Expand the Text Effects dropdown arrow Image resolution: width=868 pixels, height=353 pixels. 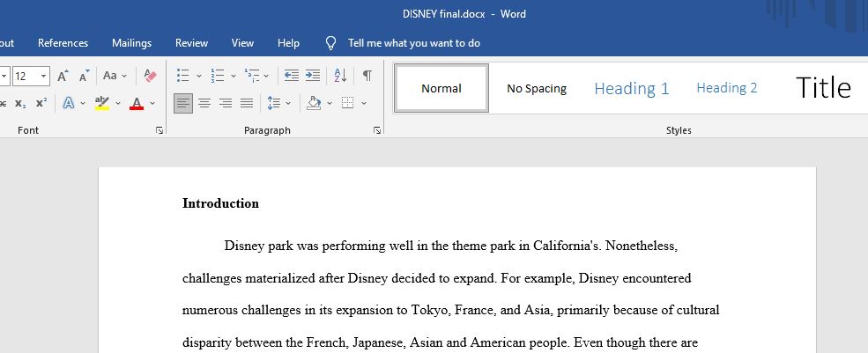pyautogui.click(x=83, y=104)
